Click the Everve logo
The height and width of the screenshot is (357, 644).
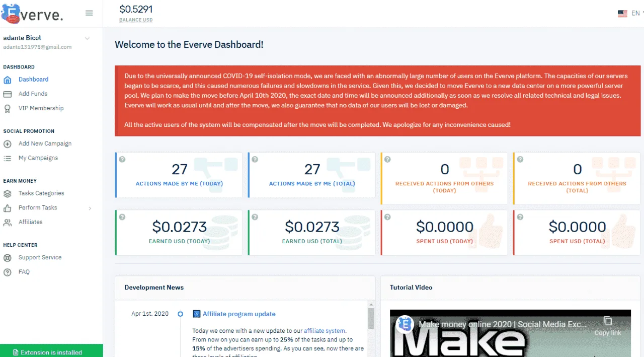pos(32,14)
